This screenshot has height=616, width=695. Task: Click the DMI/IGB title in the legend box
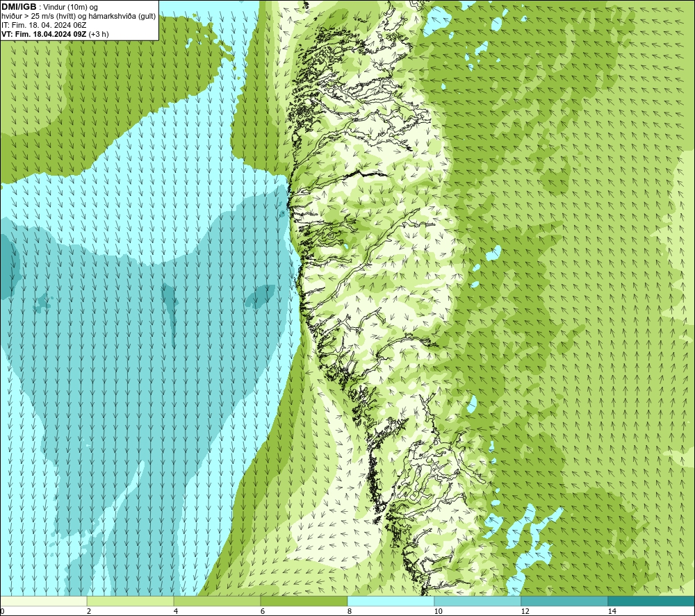tap(19, 7)
